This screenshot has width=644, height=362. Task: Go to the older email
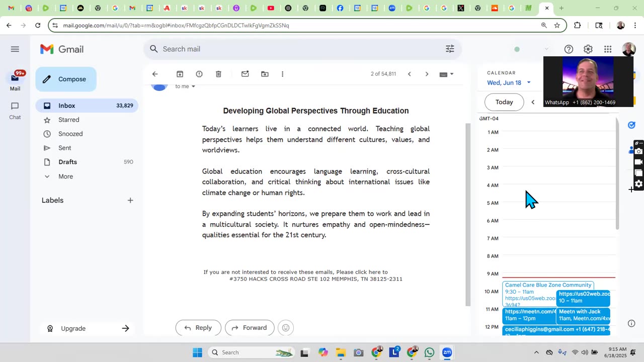pyautogui.click(x=427, y=74)
